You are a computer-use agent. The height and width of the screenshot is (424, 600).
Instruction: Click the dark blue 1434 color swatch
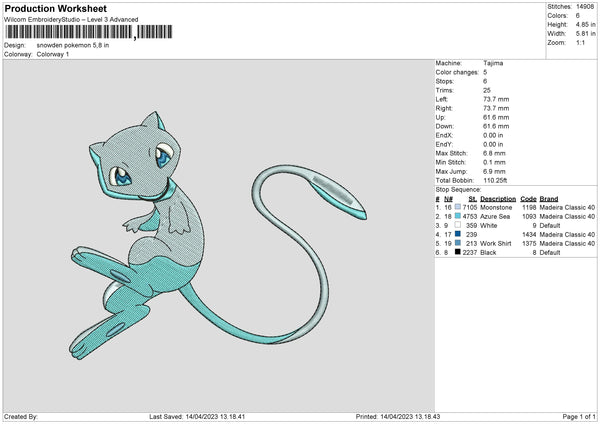[458, 234]
